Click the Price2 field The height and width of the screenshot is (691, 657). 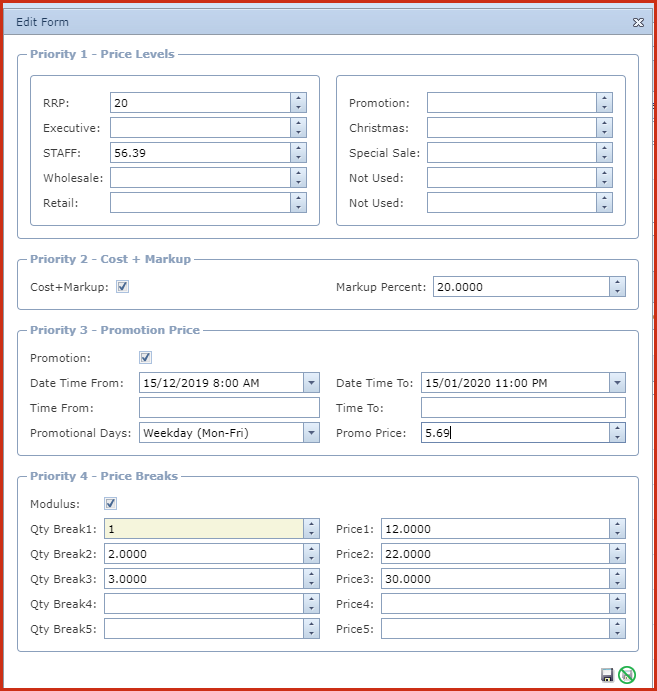pyautogui.click(x=496, y=554)
